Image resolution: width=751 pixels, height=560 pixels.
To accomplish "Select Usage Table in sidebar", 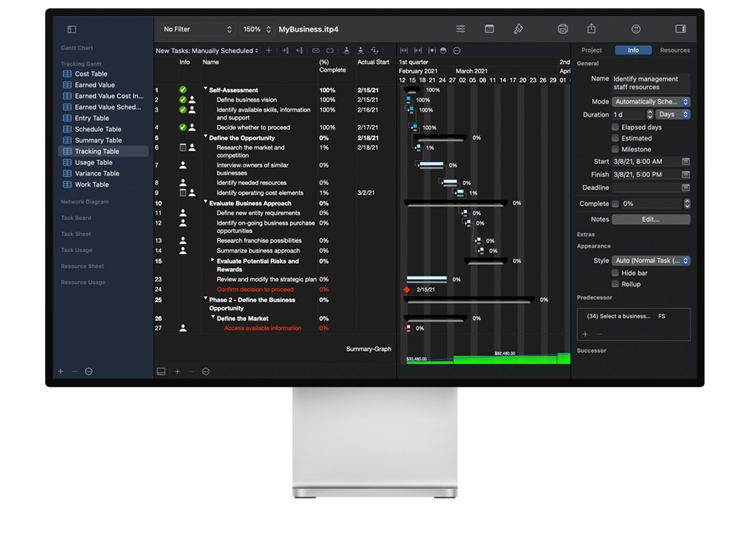I will click(x=103, y=163).
